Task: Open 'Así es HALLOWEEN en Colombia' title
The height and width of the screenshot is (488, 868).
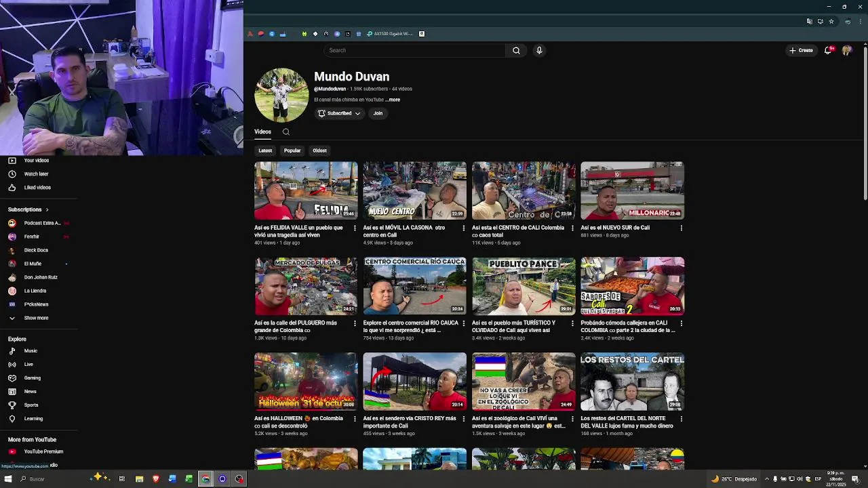Action: tap(298, 422)
